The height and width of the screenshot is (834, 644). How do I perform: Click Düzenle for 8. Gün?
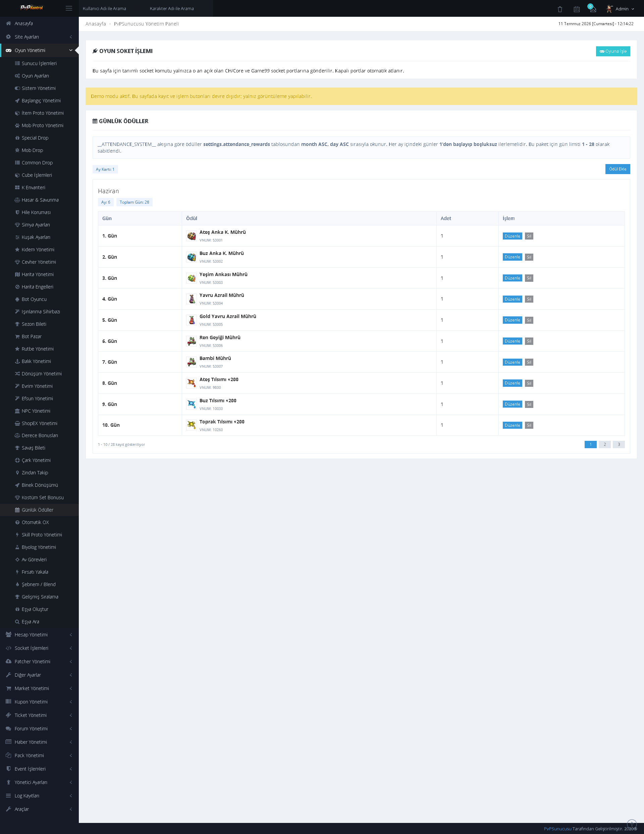[x=512, y=383]
